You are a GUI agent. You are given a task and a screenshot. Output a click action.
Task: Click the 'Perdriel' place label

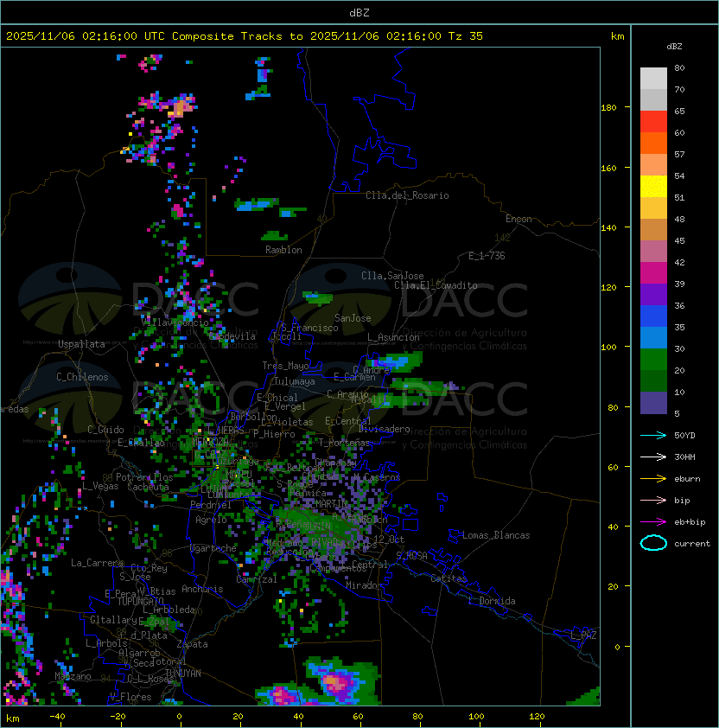pyautogui.click(x=211, y=505)
